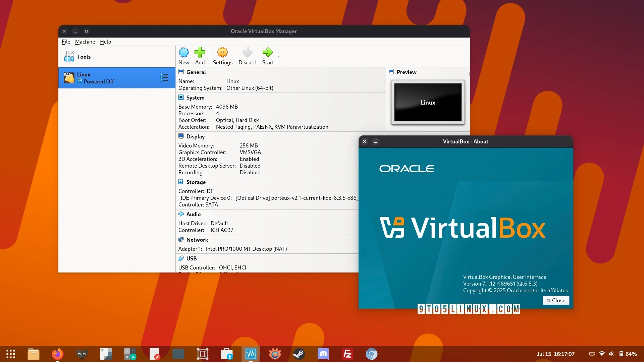Image resolution: width=644 pixels, height=362 pixels.
Task: Open the Help menu
Action: point(105,42)
